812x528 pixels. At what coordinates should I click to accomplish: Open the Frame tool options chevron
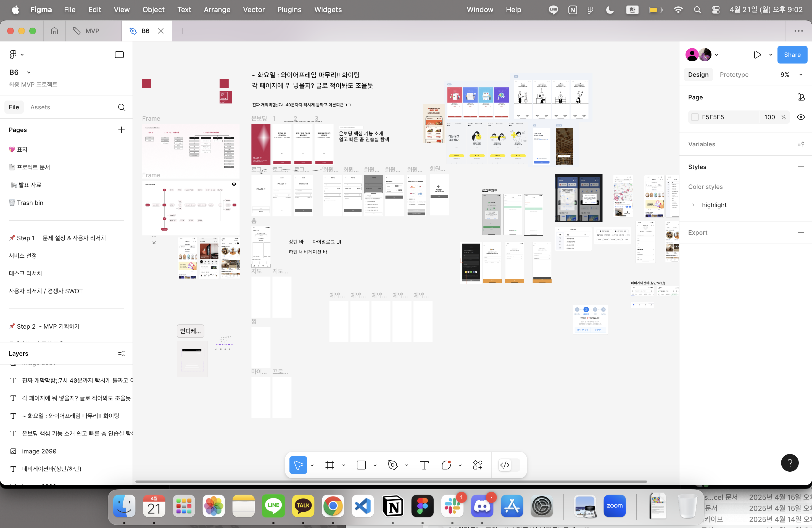click(x=343, y=465)
